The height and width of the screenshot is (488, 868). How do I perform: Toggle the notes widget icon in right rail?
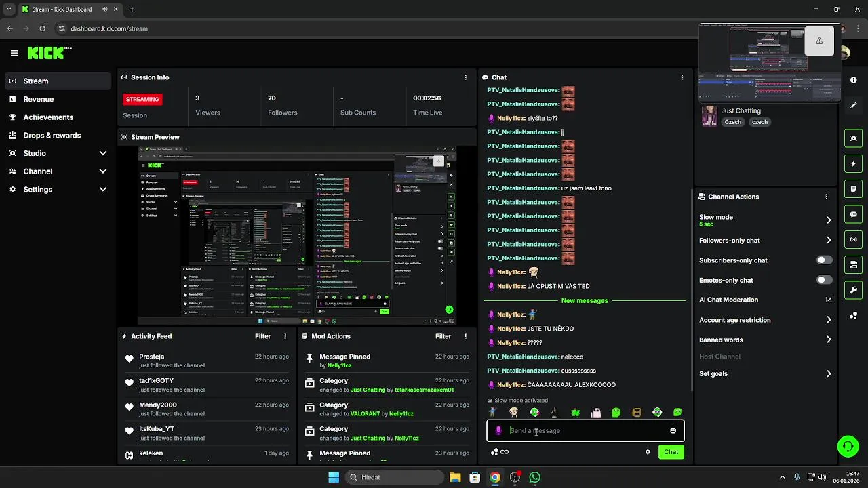[853, 188]
